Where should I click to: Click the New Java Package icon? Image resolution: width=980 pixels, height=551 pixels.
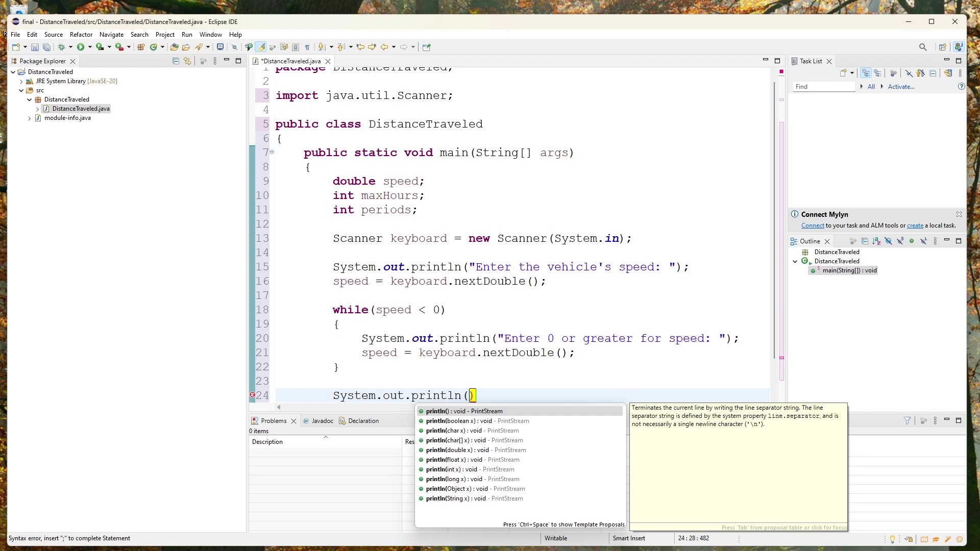pyautogui.click(x=141, y=47)
